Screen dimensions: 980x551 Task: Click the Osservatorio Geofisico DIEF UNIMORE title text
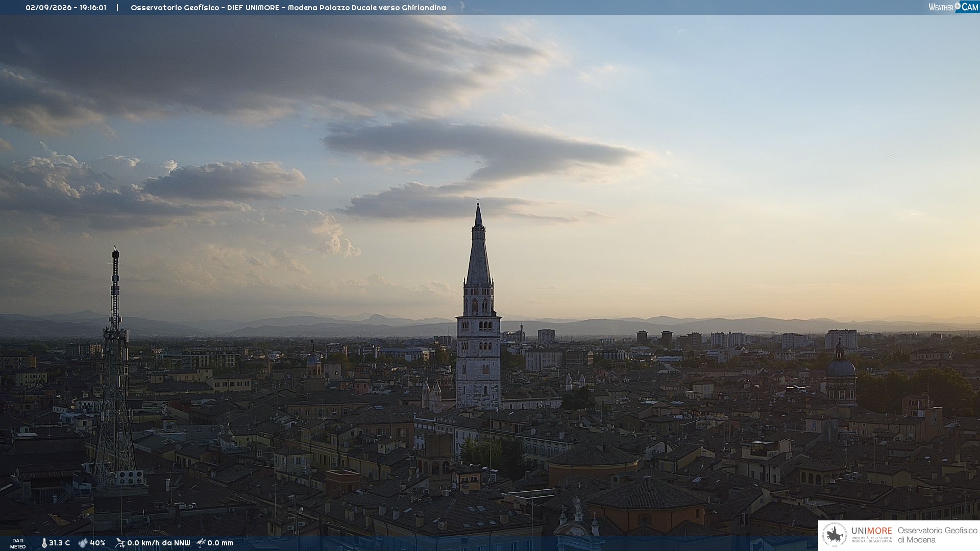pos(205,8)
